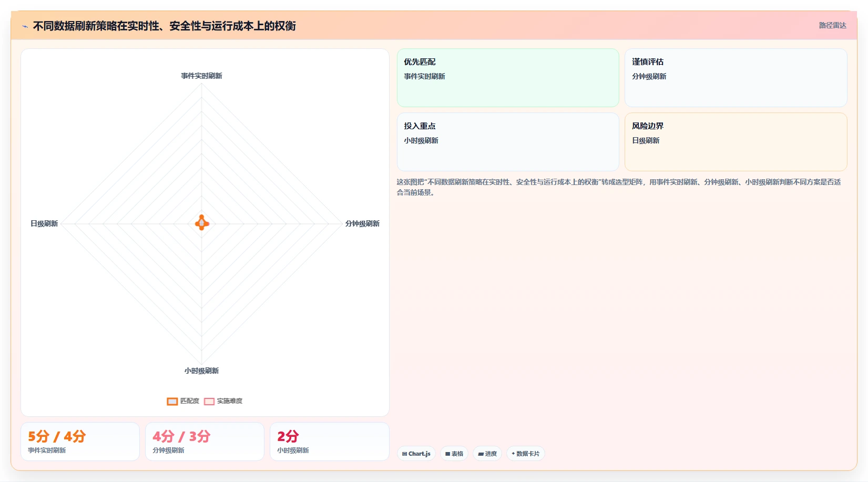
Task: Click the description paragraph starting 这张图把
Action: click(x=619, y=187)
